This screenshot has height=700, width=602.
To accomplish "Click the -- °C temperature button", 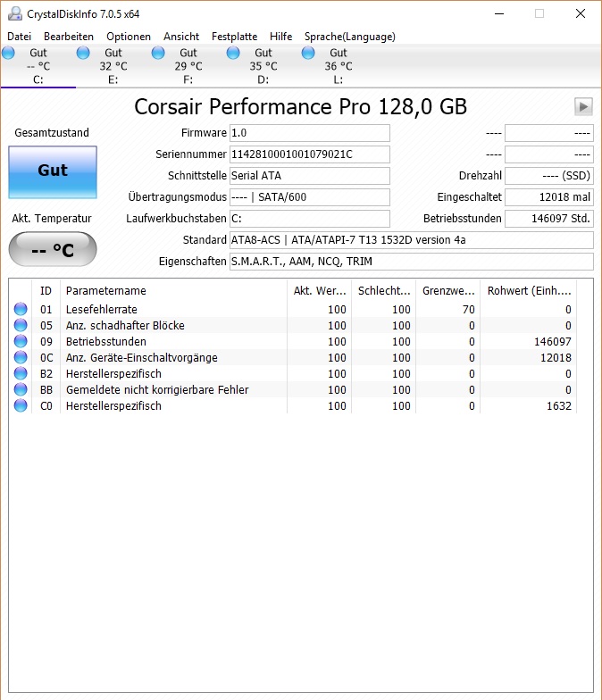I will pyautogui.click(x=53, y=249).
